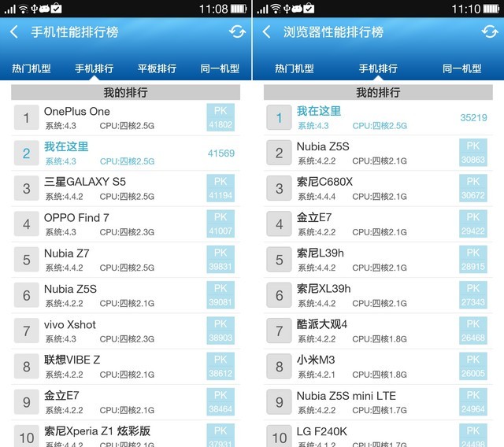Open 小米M3 entry
Screen dimensions: 504x447
tap(378, 367)
